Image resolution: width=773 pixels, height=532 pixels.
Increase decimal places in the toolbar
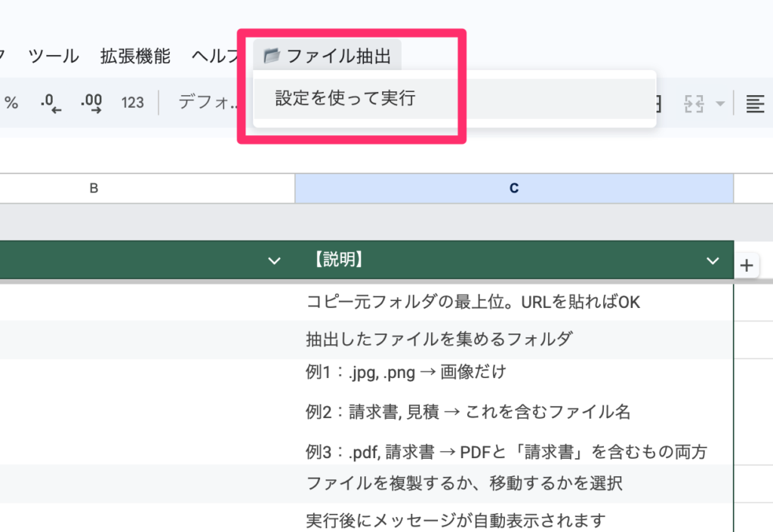pyautogui.click(x=91, y=103)
